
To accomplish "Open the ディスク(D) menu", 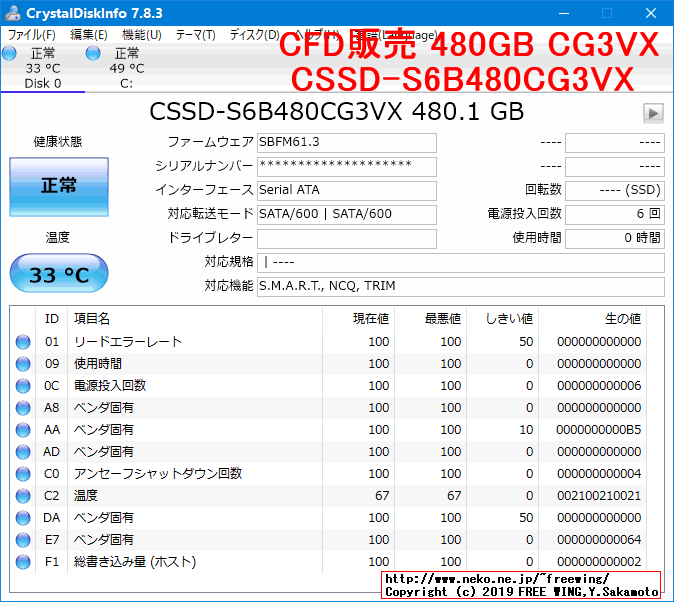I will click(254, 35).
